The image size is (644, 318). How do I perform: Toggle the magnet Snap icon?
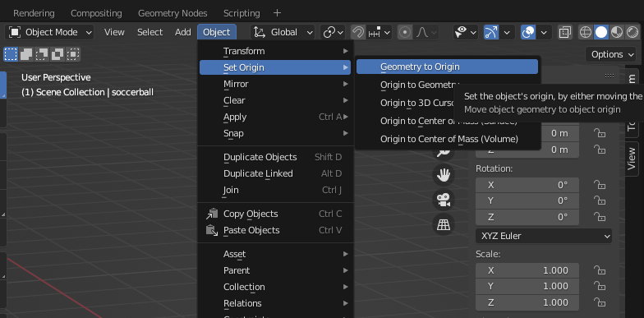click(x=358, y=32)
